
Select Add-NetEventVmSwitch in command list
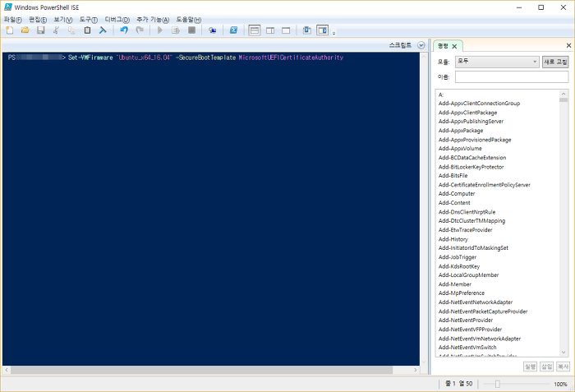(x=467, y=348)
